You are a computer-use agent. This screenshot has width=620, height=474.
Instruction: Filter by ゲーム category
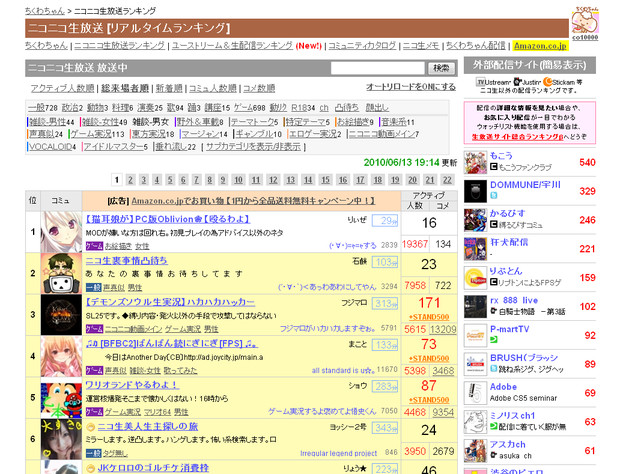tap(243, 108)
